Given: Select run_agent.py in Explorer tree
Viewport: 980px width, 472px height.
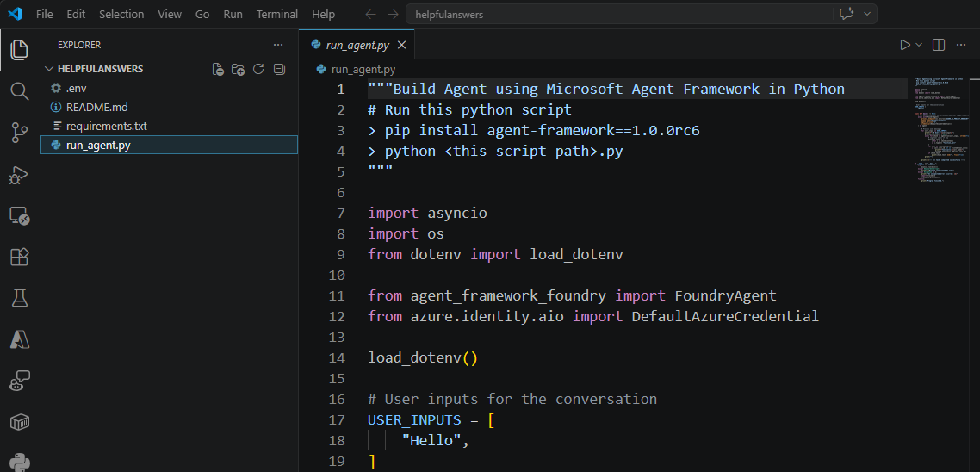Looking at the screenshot, I should (x=169, y=145).
